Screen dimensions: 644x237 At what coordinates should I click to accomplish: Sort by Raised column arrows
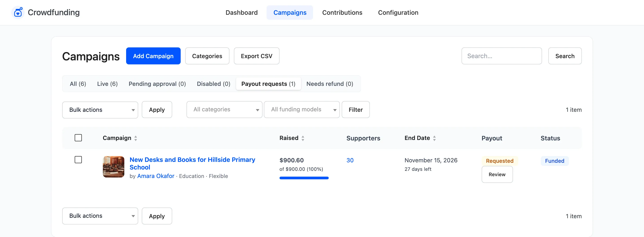(x=303, y=138)
